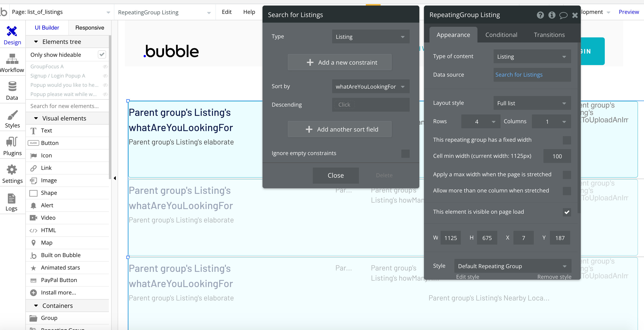644x330 pixels.
Task: Open the Columns dropdown
Action: tap(551, 122)
